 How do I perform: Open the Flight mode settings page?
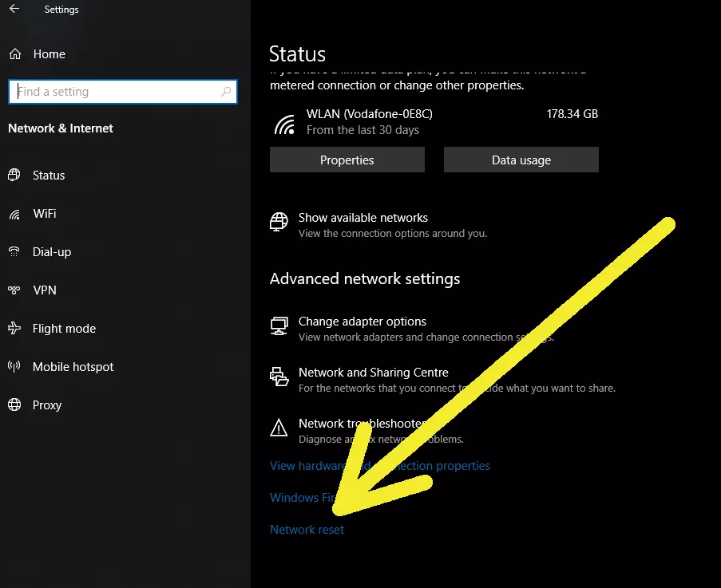tap(64, 329)
